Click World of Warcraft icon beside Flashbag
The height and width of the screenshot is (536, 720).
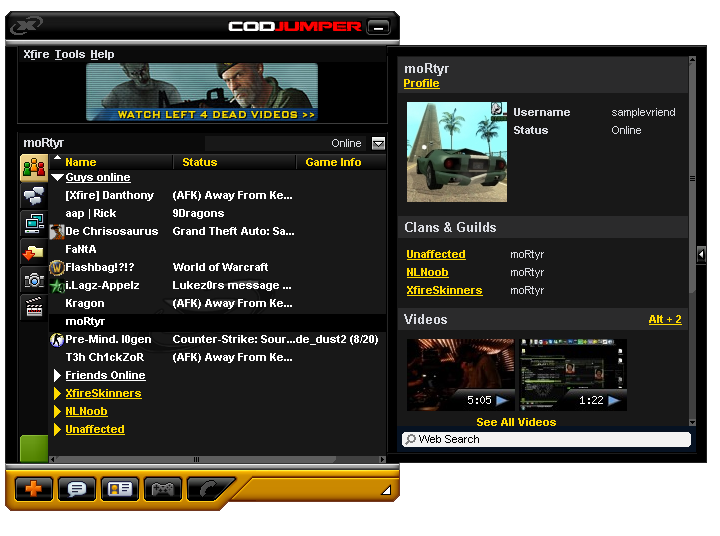coord(56,267)
